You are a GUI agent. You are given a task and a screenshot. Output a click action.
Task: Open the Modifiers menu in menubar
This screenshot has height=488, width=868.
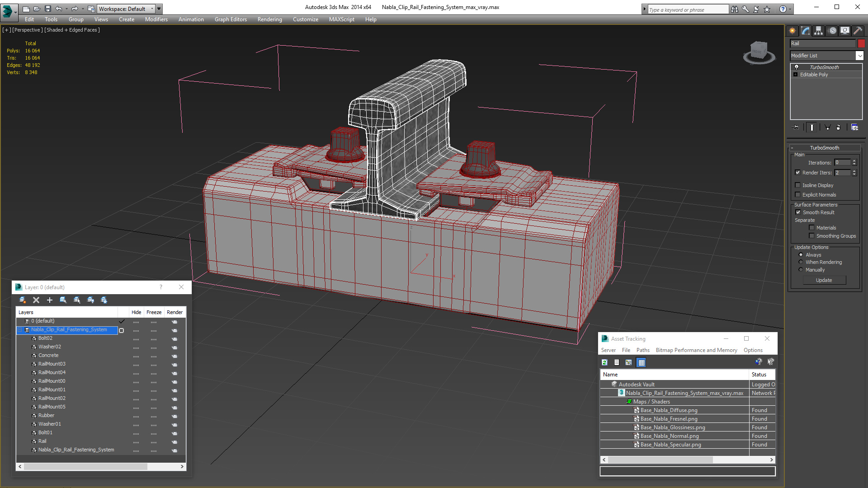155,19
